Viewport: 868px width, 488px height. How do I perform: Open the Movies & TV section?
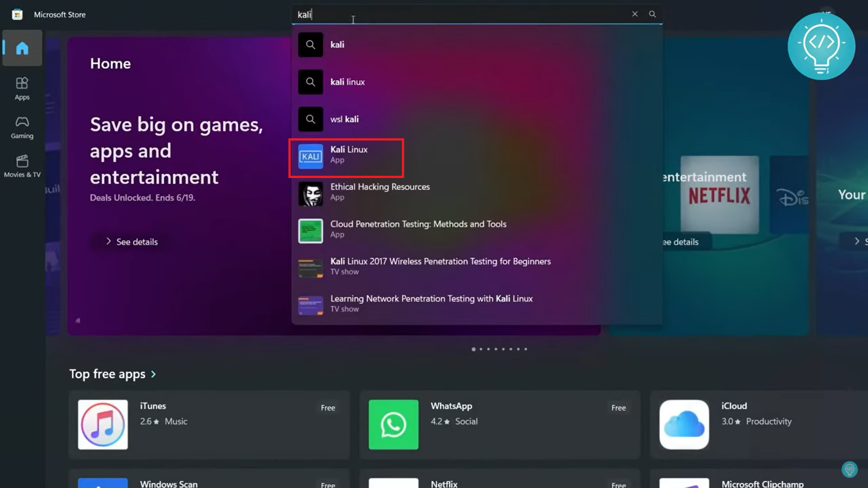pyautogui.click(x=22, y=166)
